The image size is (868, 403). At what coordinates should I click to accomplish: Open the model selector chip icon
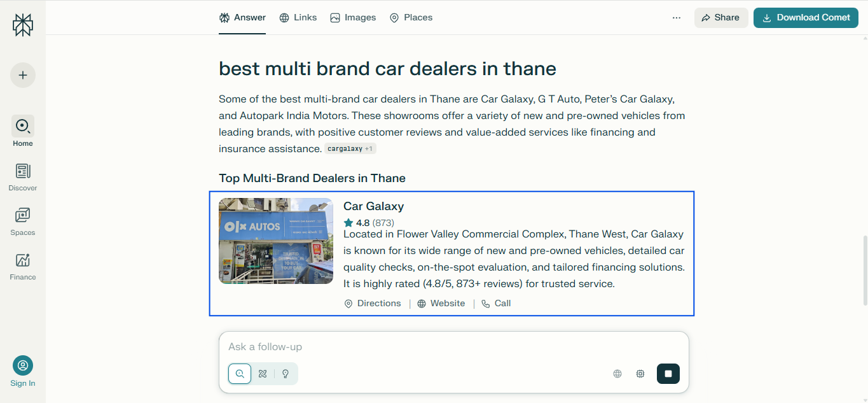[x=640, y=374]
